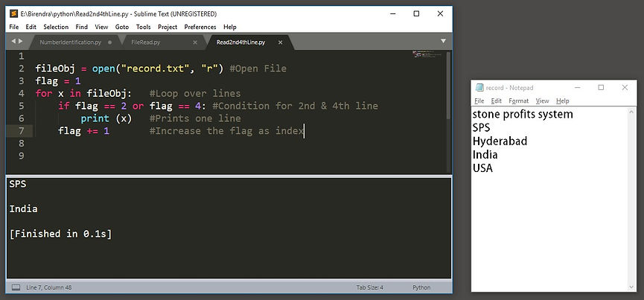Go to next tab with right arrow
This screenshot has height=300, width=644.
21,41
